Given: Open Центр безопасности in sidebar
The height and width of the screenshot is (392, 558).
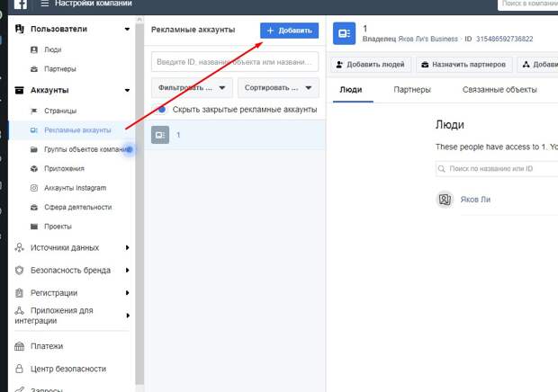Looking at the screenshot, I should [x=68, y=369].
